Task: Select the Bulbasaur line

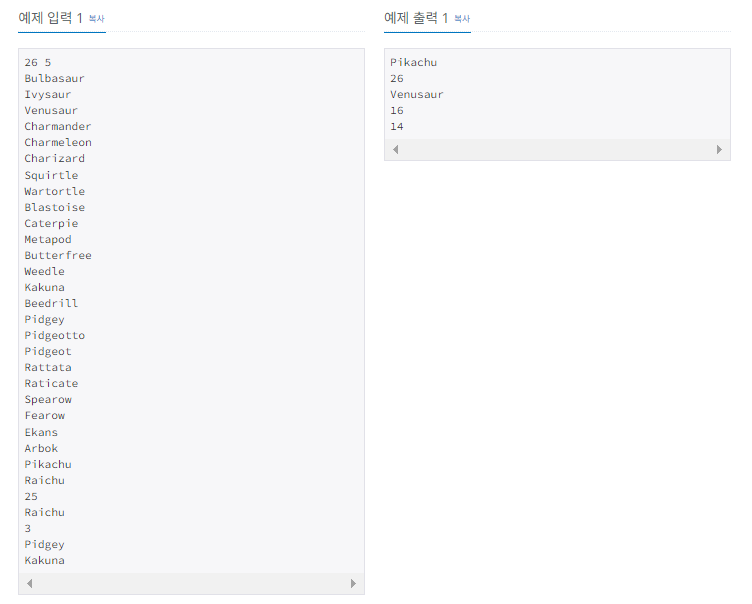Action: (55, 78)
